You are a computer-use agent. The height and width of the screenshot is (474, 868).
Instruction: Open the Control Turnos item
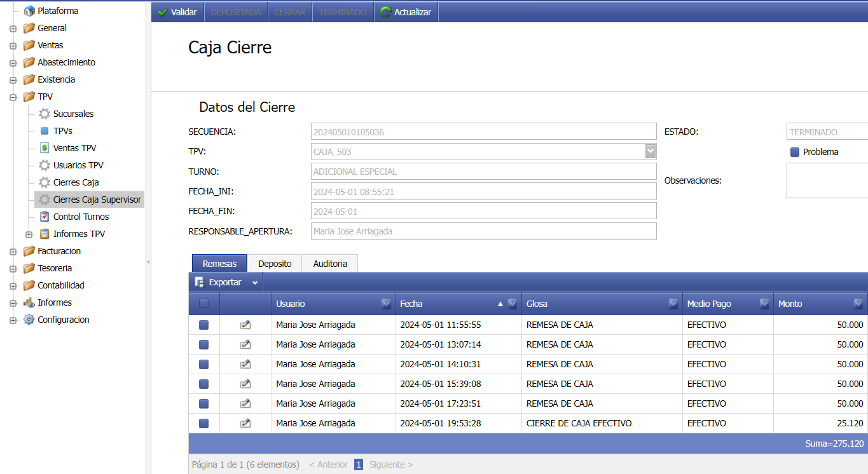[x=81, y=217]
